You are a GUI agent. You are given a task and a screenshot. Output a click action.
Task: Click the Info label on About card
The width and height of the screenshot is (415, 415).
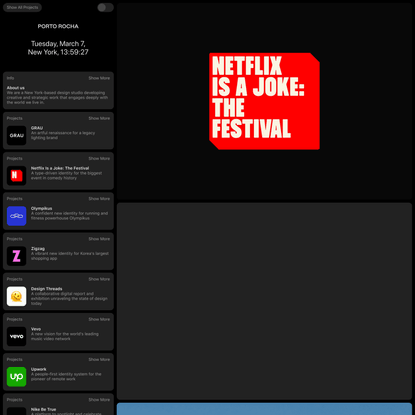(x=10, y=78)
